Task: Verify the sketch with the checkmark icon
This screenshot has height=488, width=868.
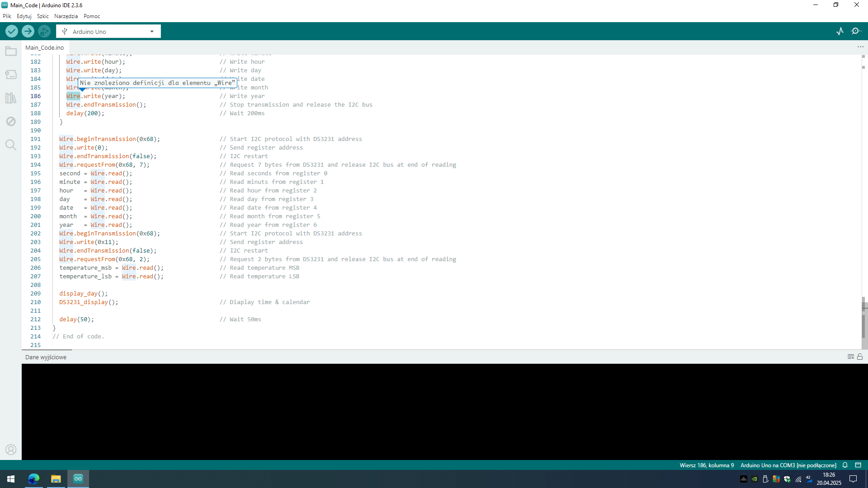Action: (11, 31)
